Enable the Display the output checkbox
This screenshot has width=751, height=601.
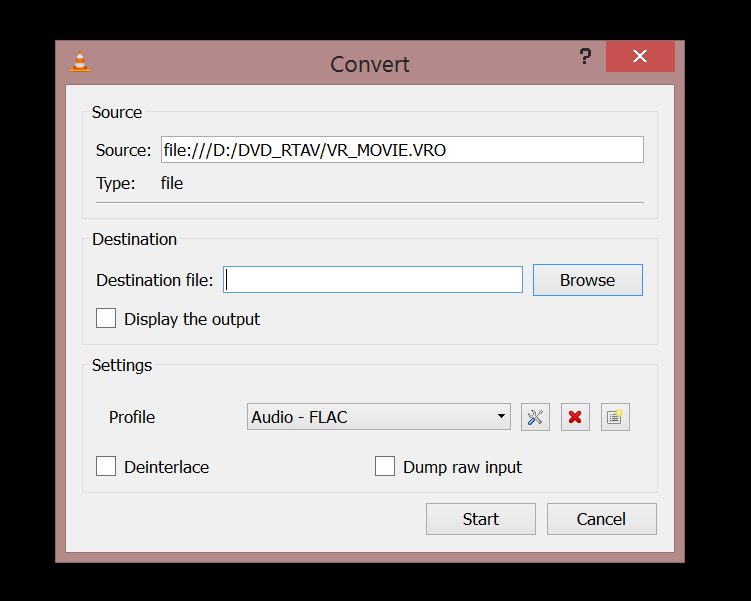106,319
